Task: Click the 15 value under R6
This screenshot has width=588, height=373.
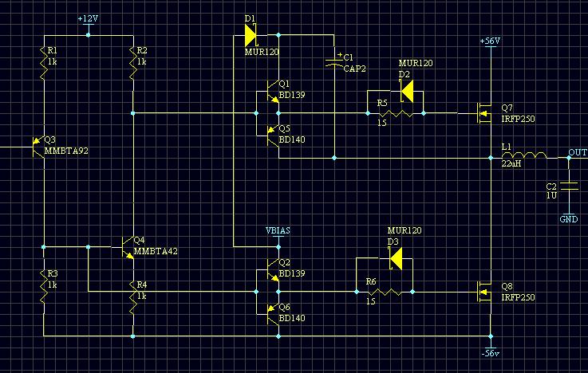Action: pyautogui.click(x=370, y=301)
